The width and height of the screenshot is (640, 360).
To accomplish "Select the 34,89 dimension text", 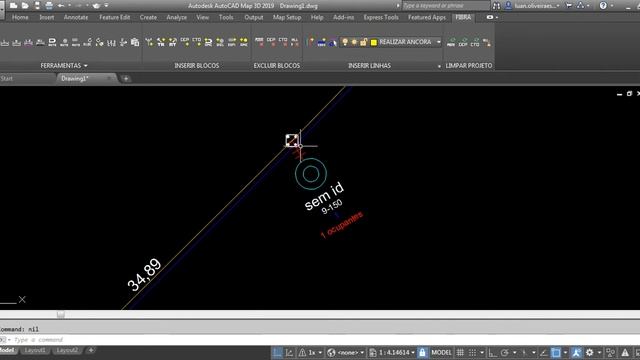I will pos(144,275).
